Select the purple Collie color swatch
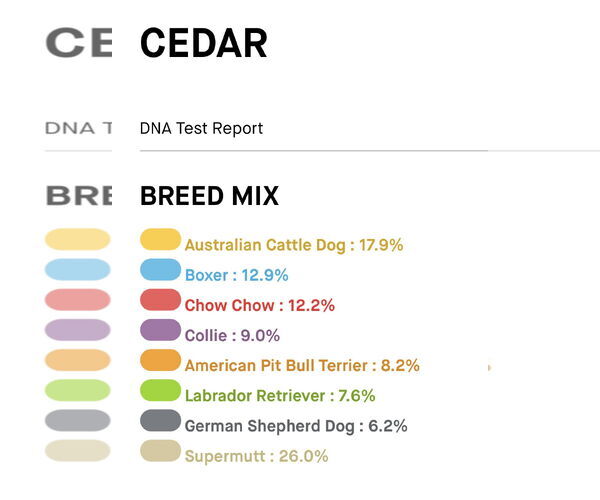The height and width of the screenshot is (500, 600). pos(160,331)
